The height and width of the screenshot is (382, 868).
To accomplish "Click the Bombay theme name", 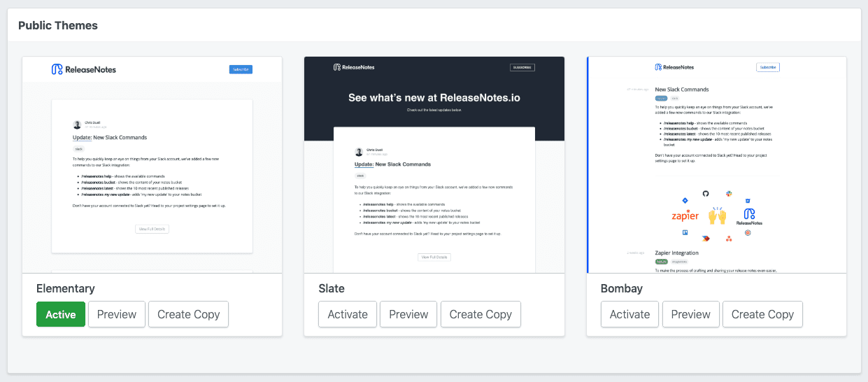I will coord(622,288).
